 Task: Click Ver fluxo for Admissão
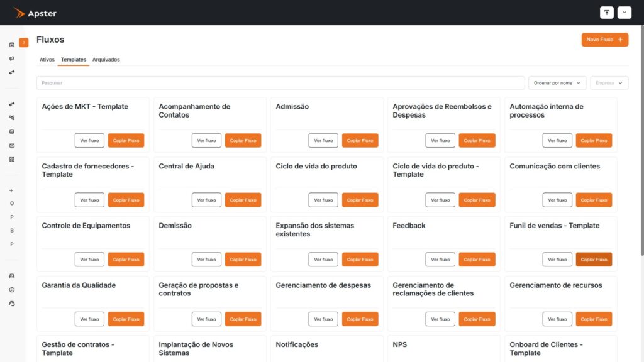click(323, 140)
